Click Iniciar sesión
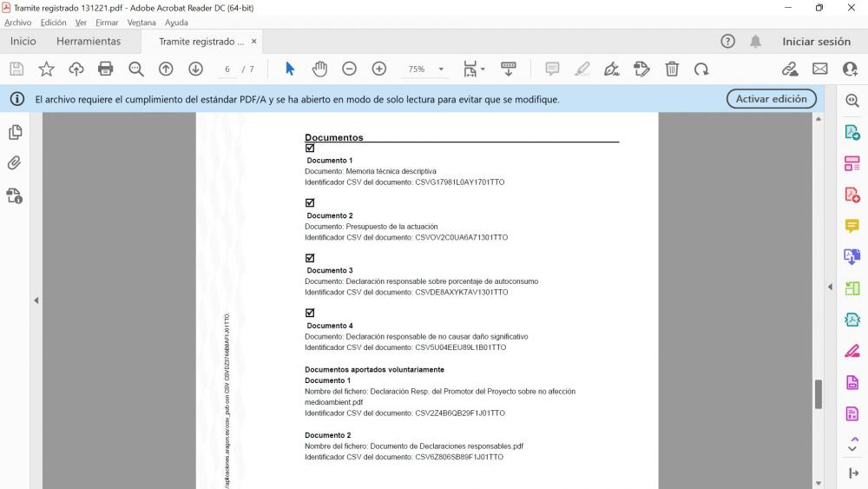The width and height of the screenshot is (868, 489). [816, 41]
